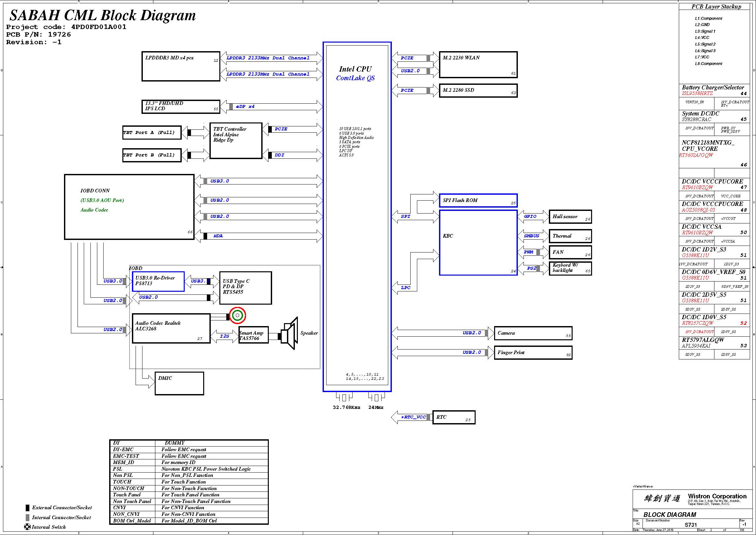Click the Wistron Corporation Chinese logo
This screenshot has width=756, height=535.
662,498
